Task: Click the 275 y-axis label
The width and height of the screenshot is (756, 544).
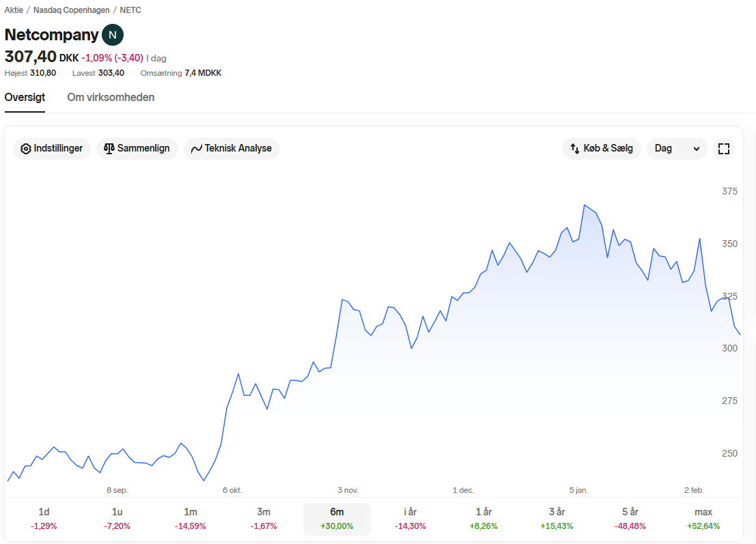Action: [x=729, y=401]
